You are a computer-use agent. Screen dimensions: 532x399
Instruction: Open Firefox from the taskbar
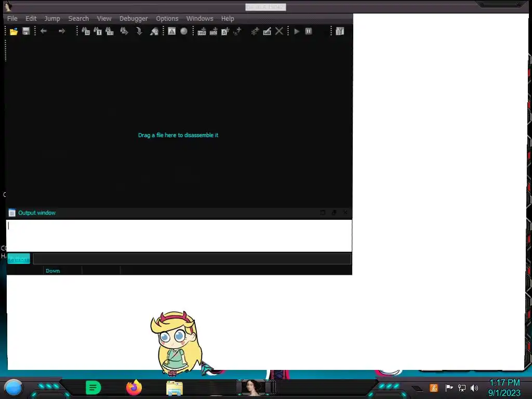[x=134, y=388]
